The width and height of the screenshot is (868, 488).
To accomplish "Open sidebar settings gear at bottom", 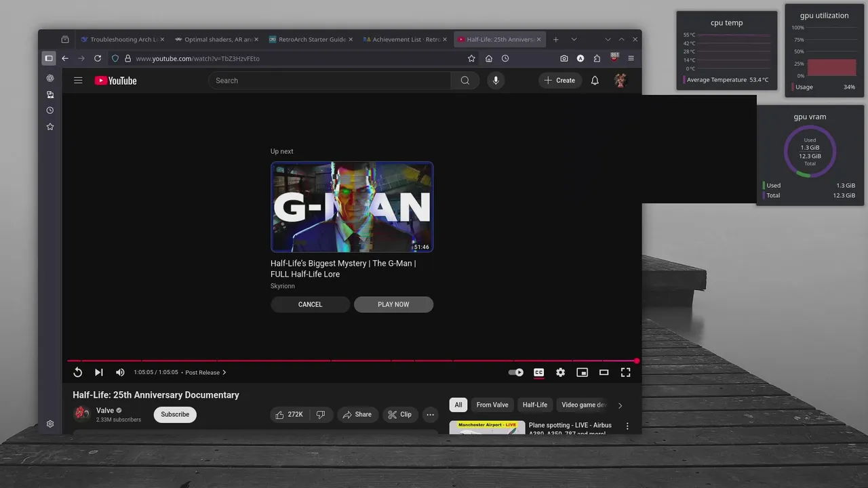I will click(x=50, y=424).
